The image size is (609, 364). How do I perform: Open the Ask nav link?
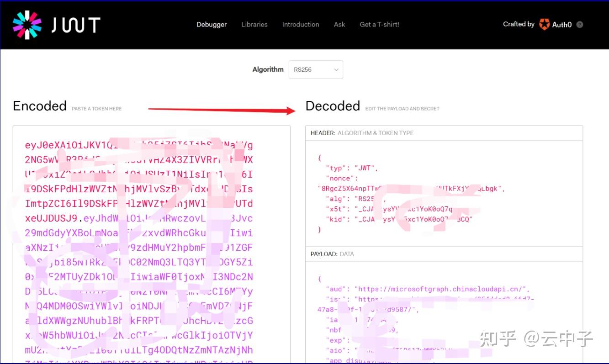339,25
